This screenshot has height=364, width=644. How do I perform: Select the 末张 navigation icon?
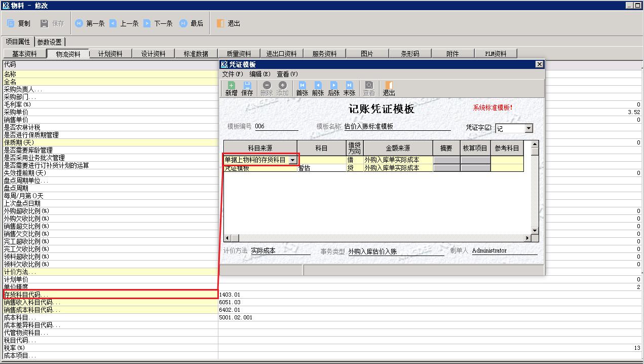click(x=349, y=88)
